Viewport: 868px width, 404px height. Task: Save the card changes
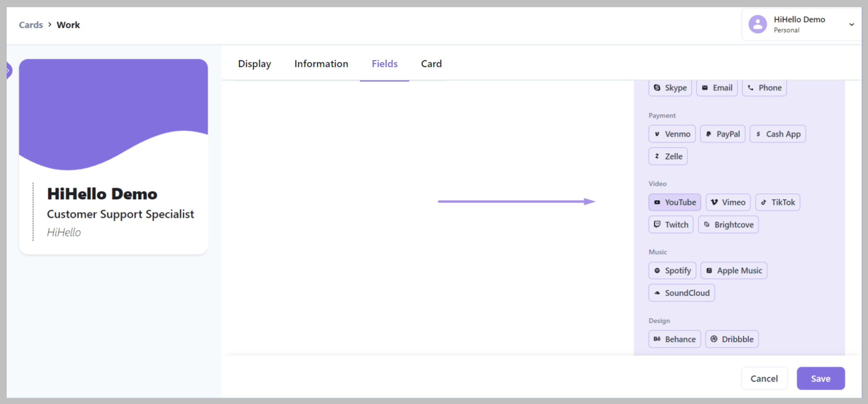tap(821, 379)
